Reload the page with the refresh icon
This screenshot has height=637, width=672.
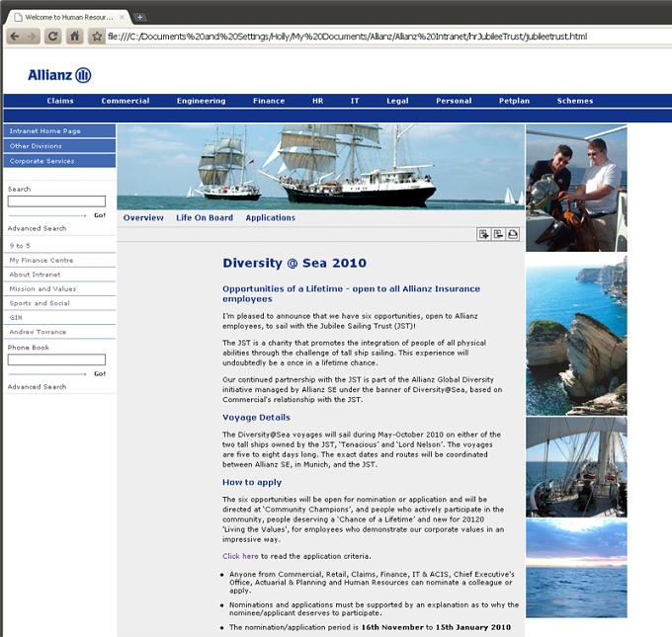coord(52,37)
